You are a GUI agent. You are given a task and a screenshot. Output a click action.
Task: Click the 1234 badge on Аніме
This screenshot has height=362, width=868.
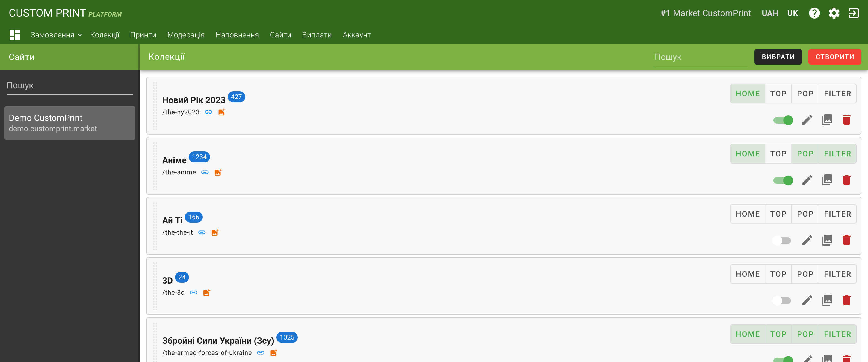[199, 157]
